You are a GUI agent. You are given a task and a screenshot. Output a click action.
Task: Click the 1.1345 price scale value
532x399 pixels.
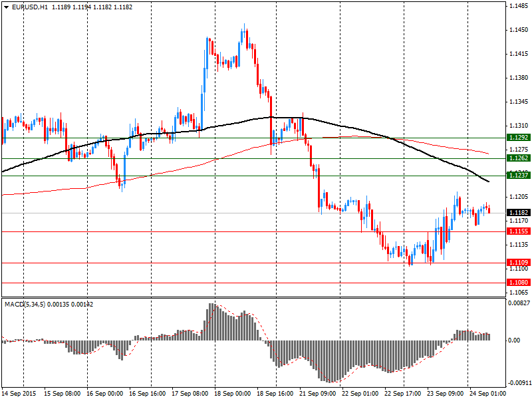click(519, 102)
